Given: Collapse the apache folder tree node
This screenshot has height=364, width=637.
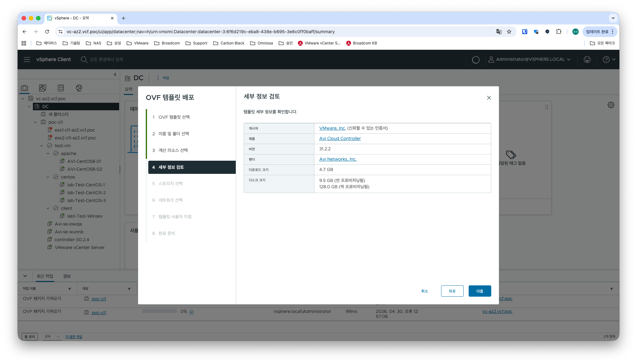Looking at the screenshot, I should [48, 153].
